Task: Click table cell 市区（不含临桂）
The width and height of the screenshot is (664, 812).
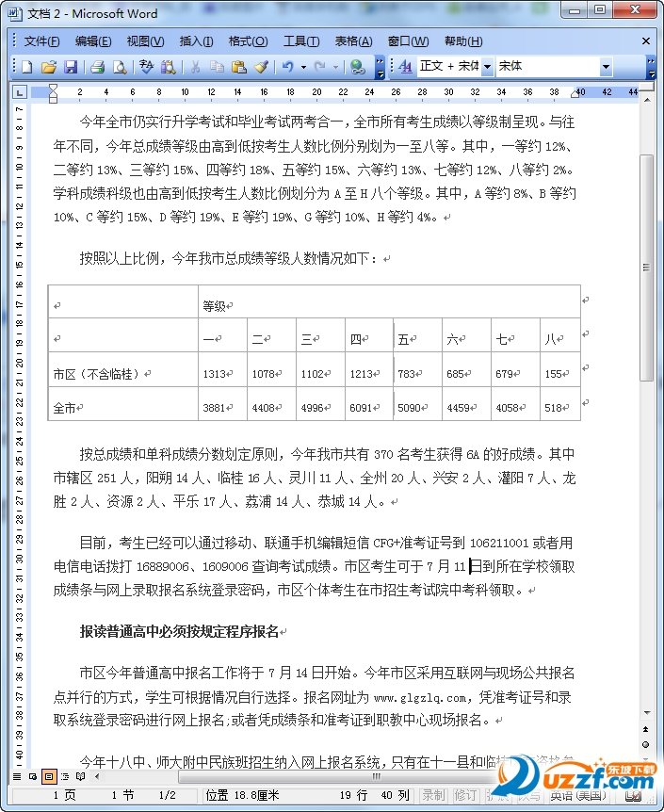Action: 123,369
